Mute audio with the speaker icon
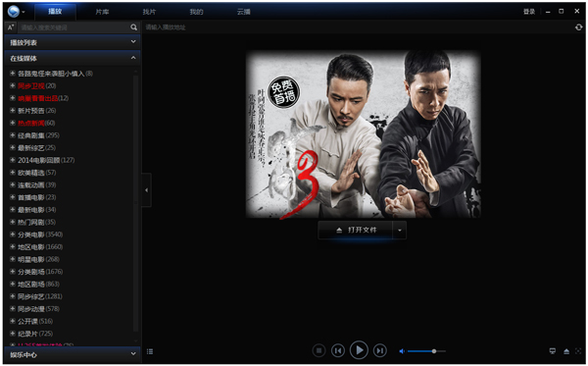Screen dimensions: 588x366 tap(402, 351)
